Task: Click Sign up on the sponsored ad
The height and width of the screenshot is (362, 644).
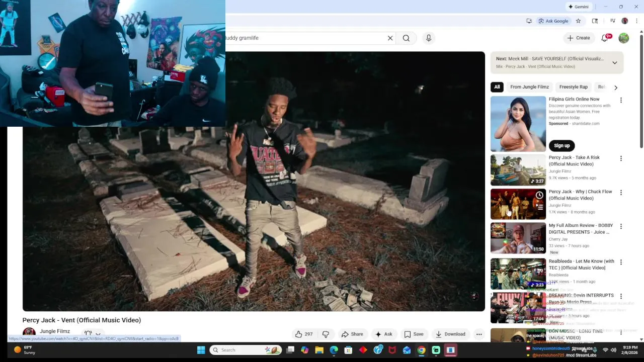Action: point(561,145)
